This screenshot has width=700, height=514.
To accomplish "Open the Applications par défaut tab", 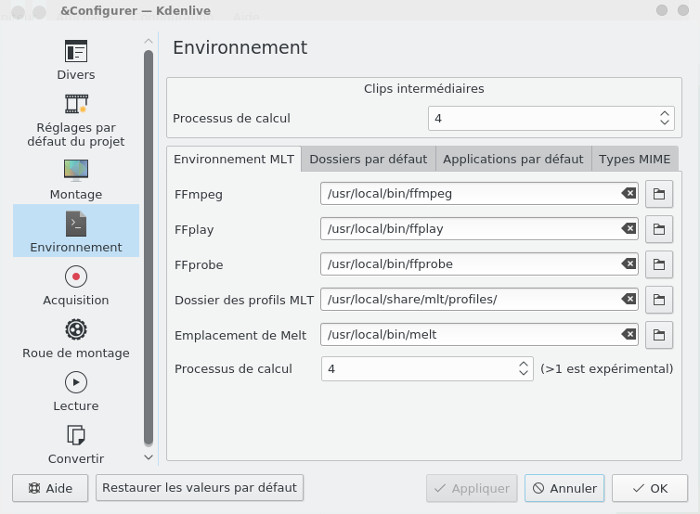I will point(512,159).
